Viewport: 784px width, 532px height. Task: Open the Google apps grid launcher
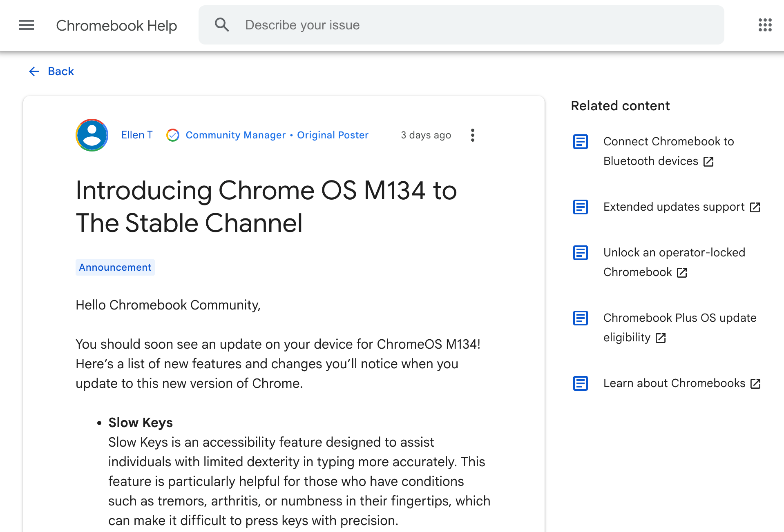click(764, 25)
